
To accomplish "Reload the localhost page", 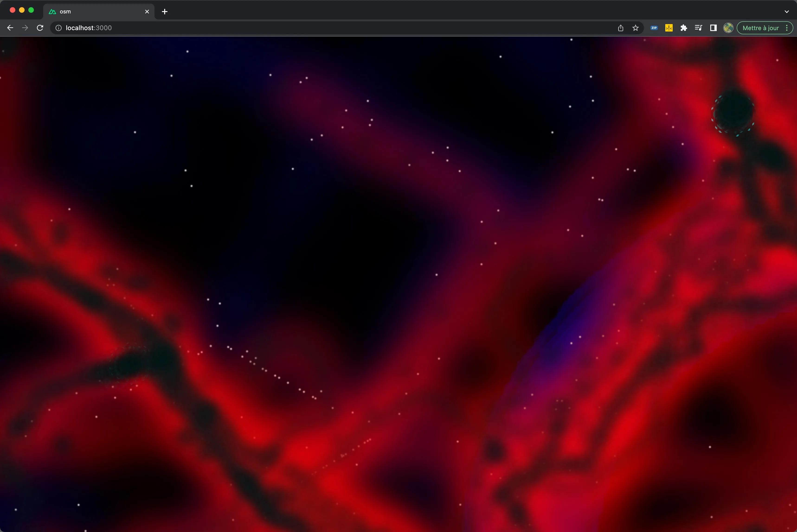I will click(40, 28).
